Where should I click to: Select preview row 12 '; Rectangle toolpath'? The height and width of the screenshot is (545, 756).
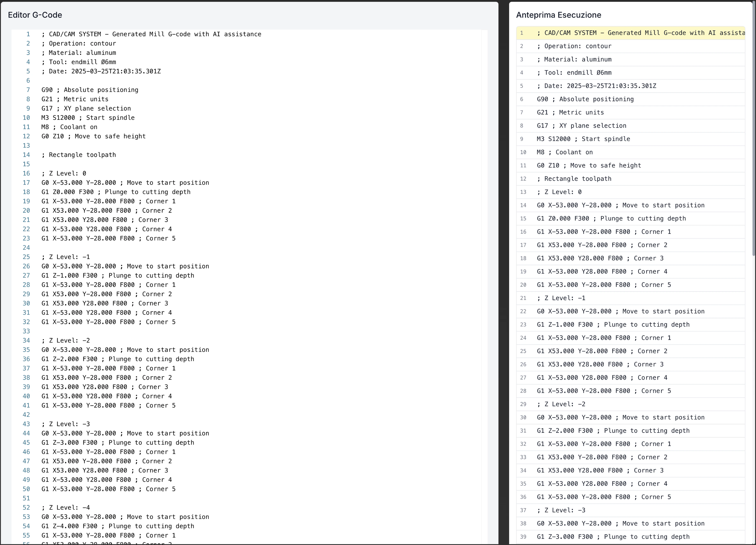[630, 179]
